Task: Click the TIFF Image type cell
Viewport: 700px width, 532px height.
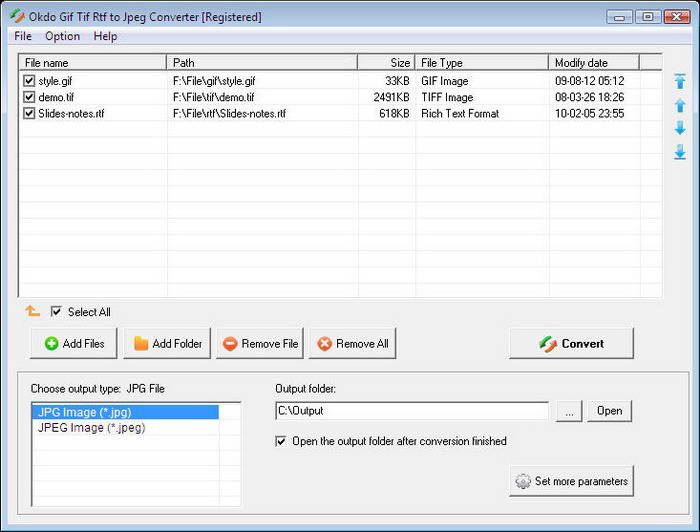Action: coord(447,97)
